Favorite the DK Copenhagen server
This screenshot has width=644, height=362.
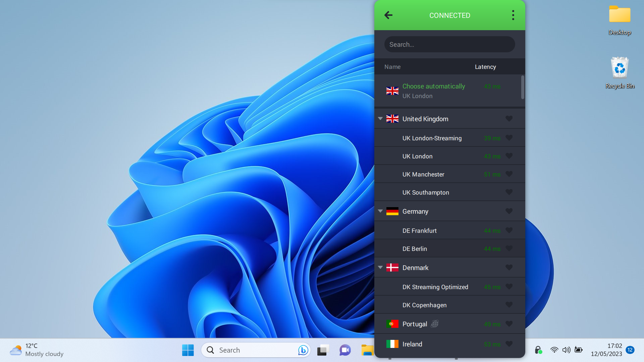coord(509,305)
